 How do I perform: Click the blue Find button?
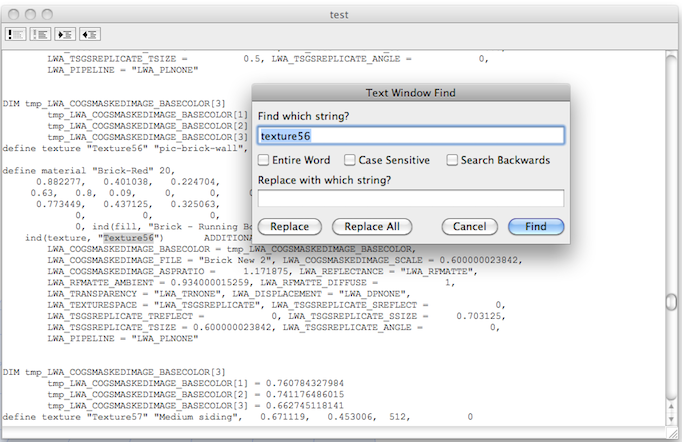536,227
